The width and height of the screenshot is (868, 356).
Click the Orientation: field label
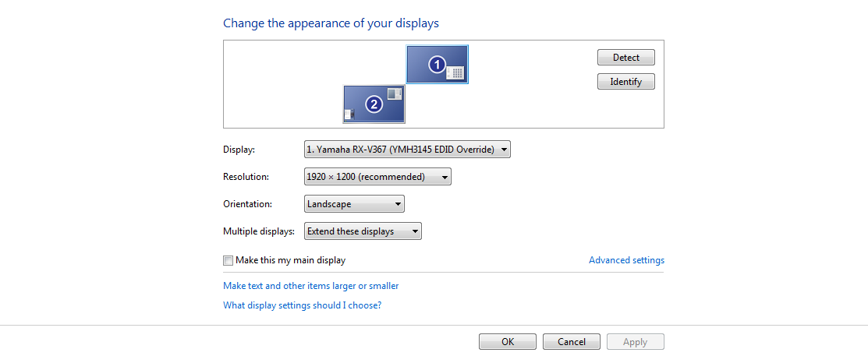click(247, 204)
